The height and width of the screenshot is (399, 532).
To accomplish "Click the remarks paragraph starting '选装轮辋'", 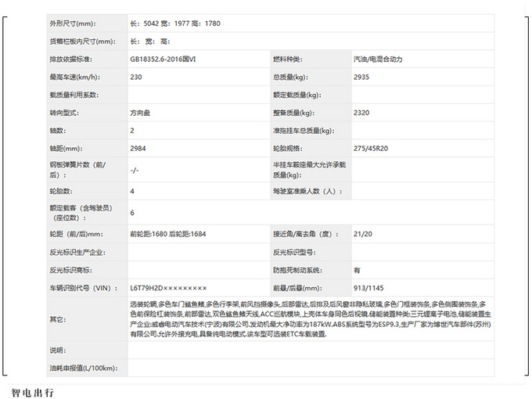I will coord(311,319).
